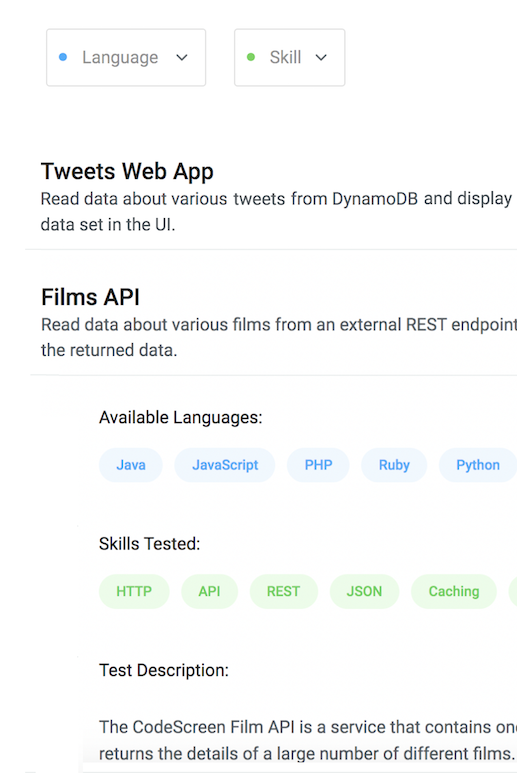Click the CodeScreen Film API description paragraph
The image size is (517, 773).
point(308,740)
